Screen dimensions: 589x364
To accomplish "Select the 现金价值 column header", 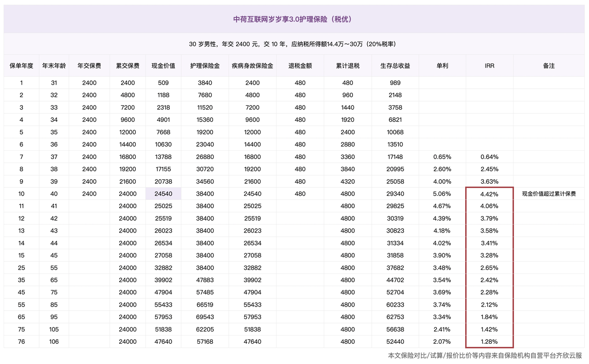I will [x=163, y=66].
